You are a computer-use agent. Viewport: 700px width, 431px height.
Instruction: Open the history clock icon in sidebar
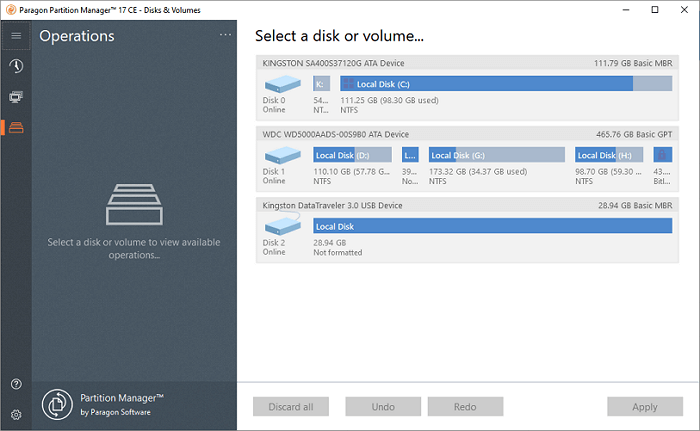coord(16,66)
